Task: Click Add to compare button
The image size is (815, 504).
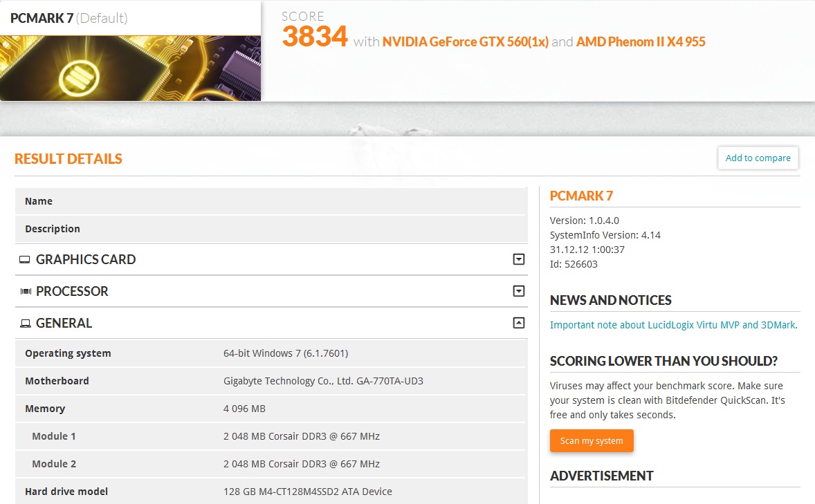Action: point(758,158)
